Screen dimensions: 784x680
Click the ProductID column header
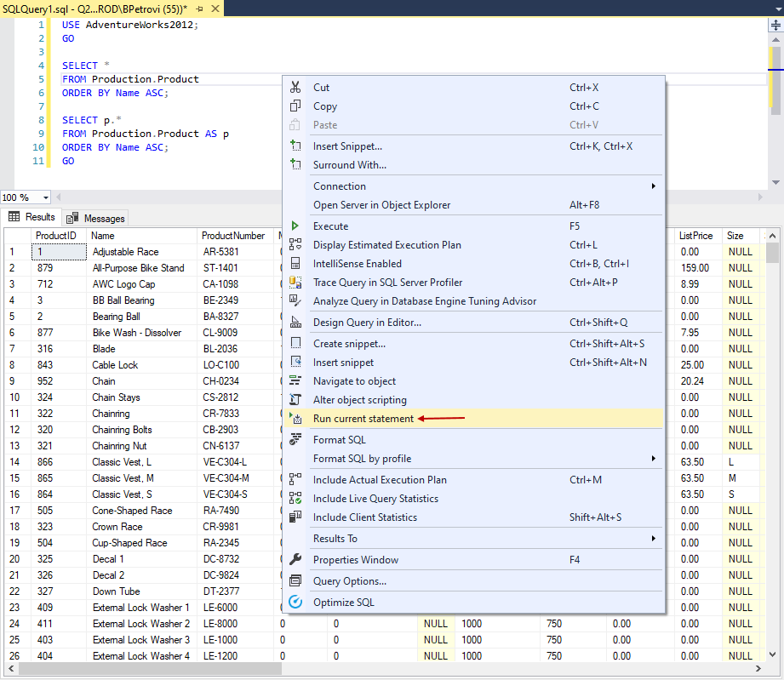(x=59, y=236)
